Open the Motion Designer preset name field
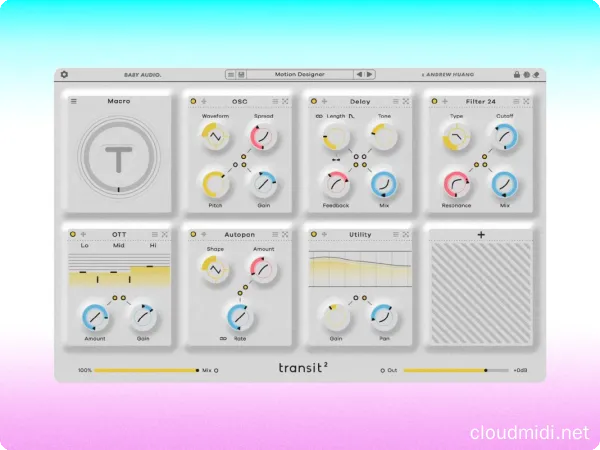 pos(300,75)
